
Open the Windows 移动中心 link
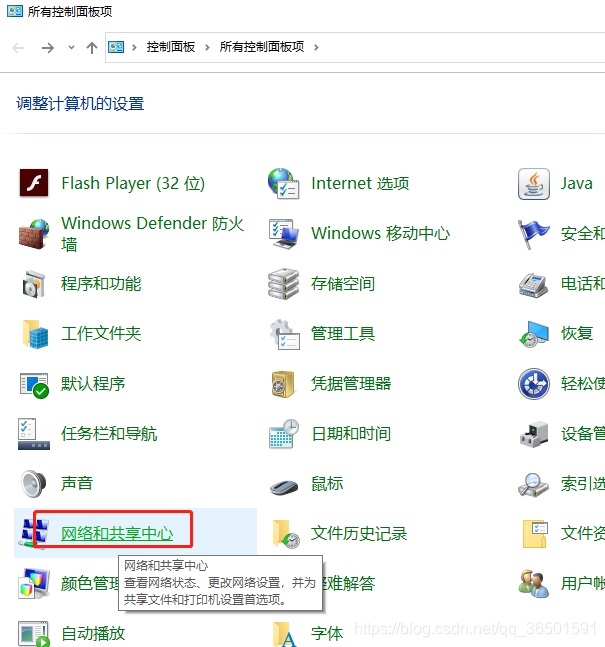(x=380, y=234)
